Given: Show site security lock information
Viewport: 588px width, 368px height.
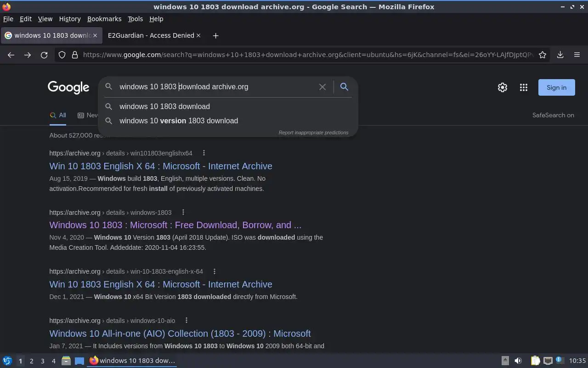Looking at the screenshot, I should click(75, 55).
